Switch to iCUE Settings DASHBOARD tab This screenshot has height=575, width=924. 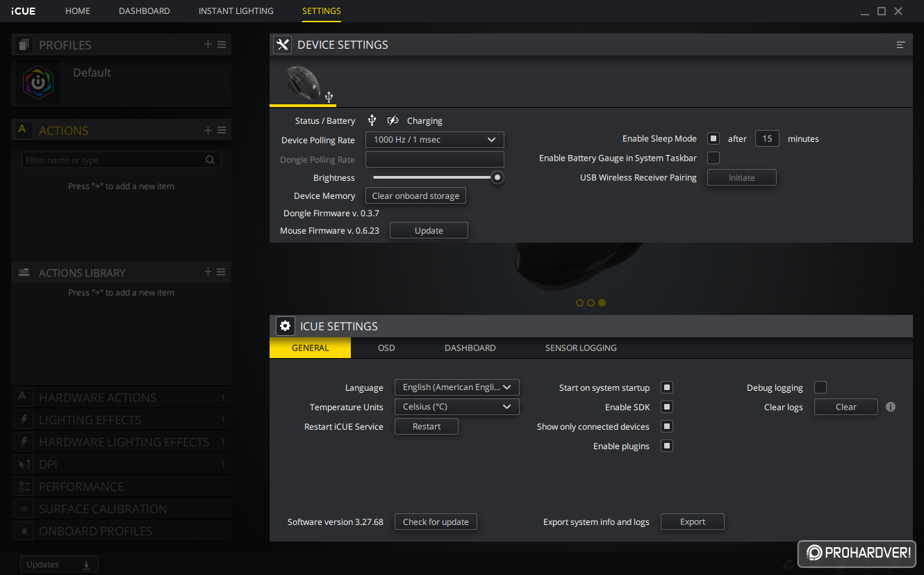pyautogui.click(x=470, y=348)
